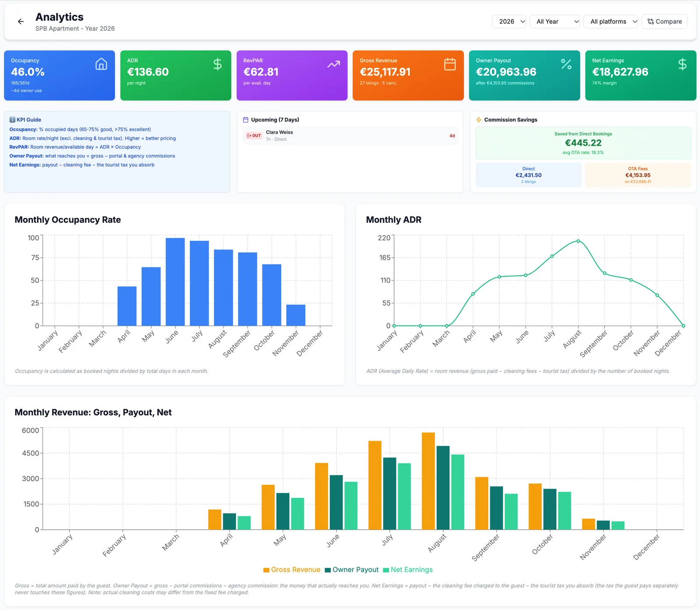Click May's light green Net Earnings bar
Viewport: 700px width, 610px height.
tap(297, 514)
